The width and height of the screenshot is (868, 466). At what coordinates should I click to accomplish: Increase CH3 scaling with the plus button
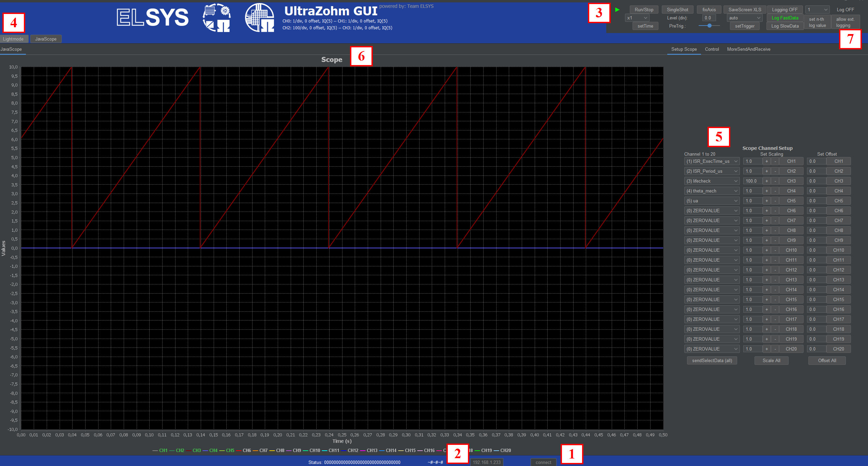click(x=766, y=181)
